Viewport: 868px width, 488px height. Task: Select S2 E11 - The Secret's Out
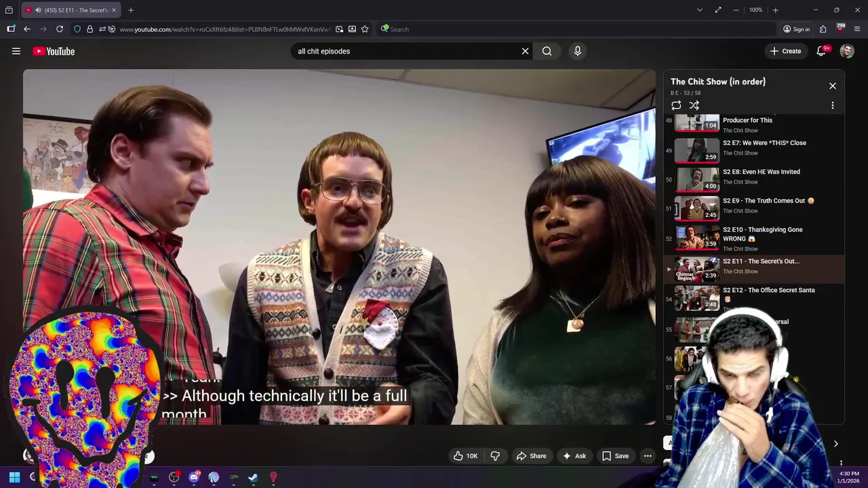pyautogui.click(x=754, y=269)
